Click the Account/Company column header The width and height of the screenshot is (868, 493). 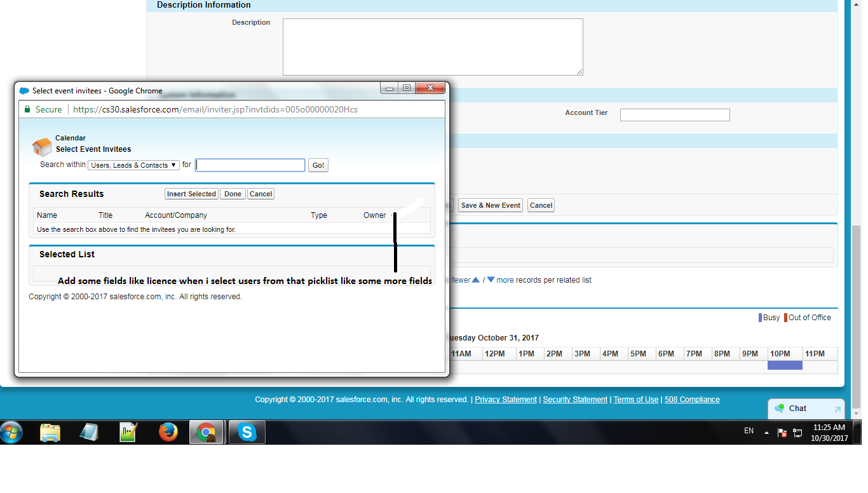coord(176,215)
